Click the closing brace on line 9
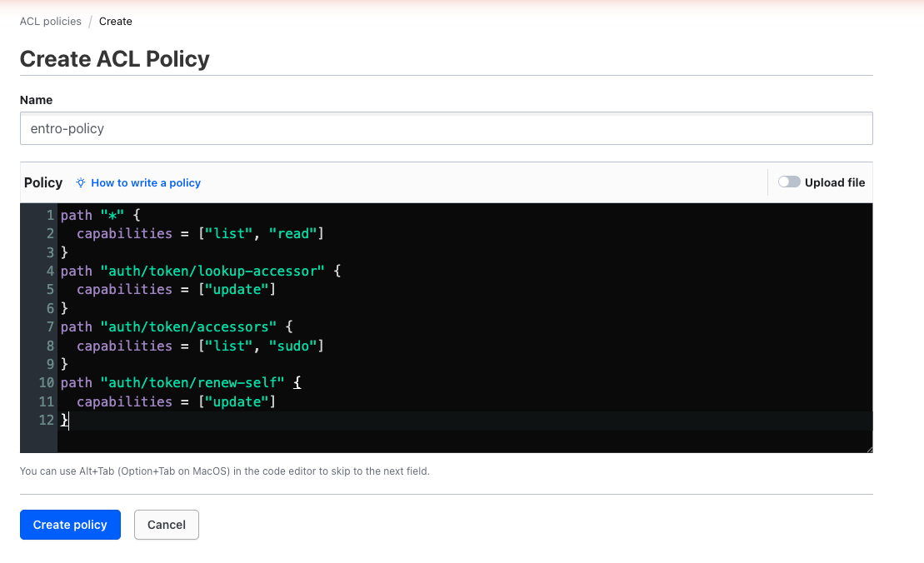Image resolution: width=924 pixels, height=563 pixels. tap(65, 365)
